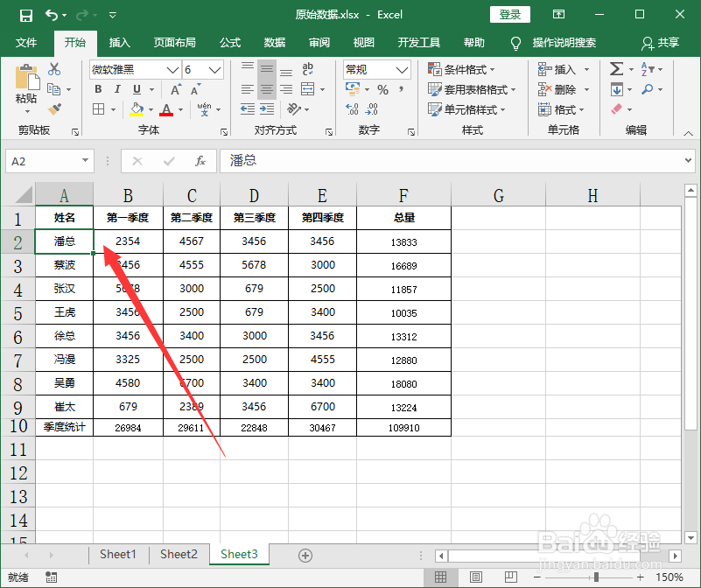Click the 操作说明搜索 search box
Screen dimensions: 701x588
click(564, 43)
